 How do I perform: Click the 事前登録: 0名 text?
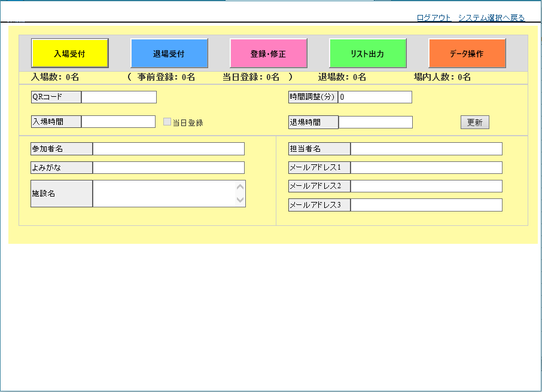tap(166, 77)
